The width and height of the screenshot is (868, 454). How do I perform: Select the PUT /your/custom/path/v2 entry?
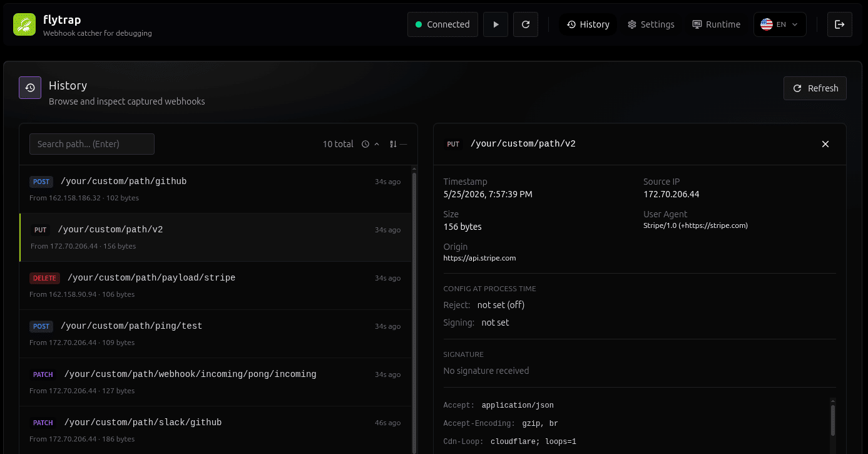(x=215, y=237)
